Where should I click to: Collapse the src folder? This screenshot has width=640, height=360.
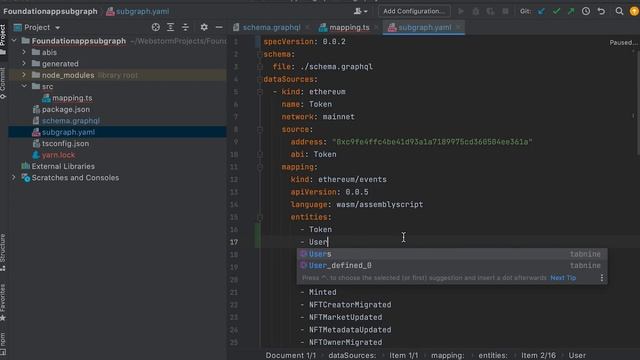[x=24, y=87]
